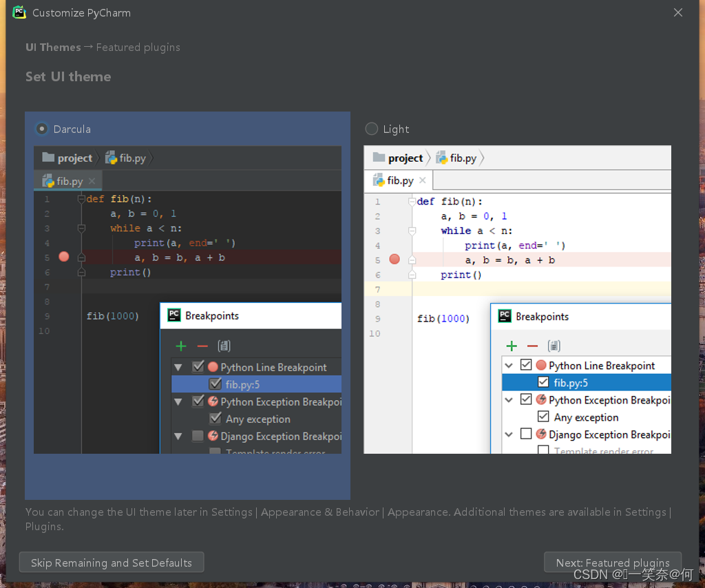
Task: Click group breakpoints icon in Light preview
Action: [x=554, y=346]
